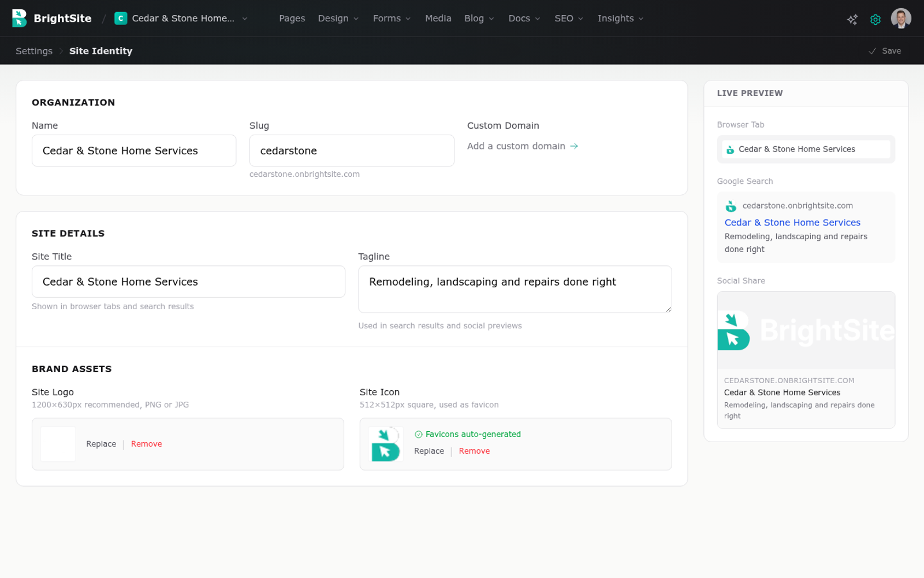Open the SEO dropdown menu
Viewport: 924px width, 578px height.
pos(569,18)
